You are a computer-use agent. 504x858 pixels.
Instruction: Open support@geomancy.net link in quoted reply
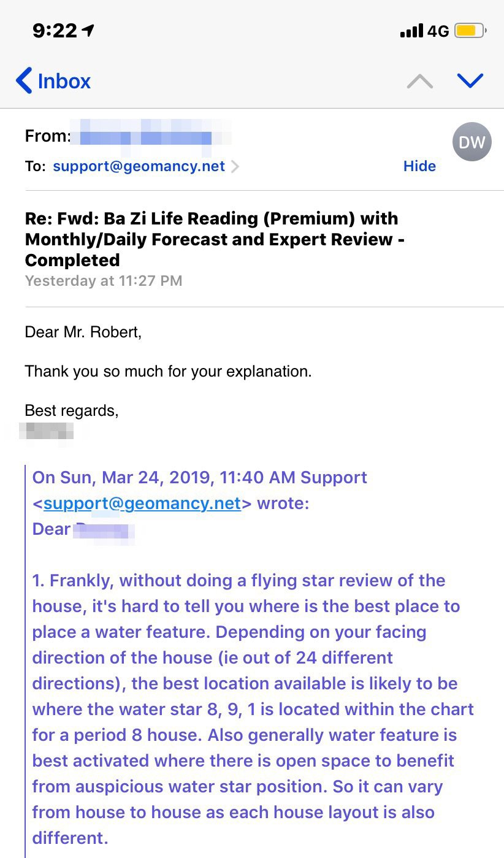click(x=142, y=504)
